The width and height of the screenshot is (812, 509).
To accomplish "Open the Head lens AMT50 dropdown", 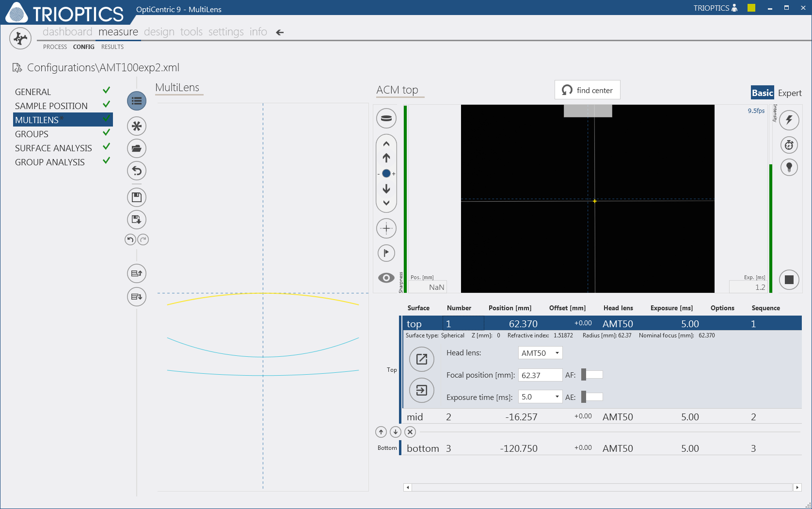I will (x=541, y=353).
